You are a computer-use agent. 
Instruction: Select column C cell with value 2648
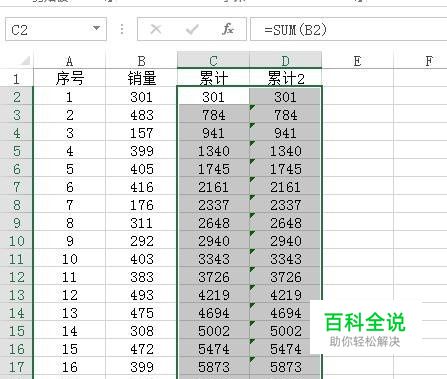click(x=213, y=223)
